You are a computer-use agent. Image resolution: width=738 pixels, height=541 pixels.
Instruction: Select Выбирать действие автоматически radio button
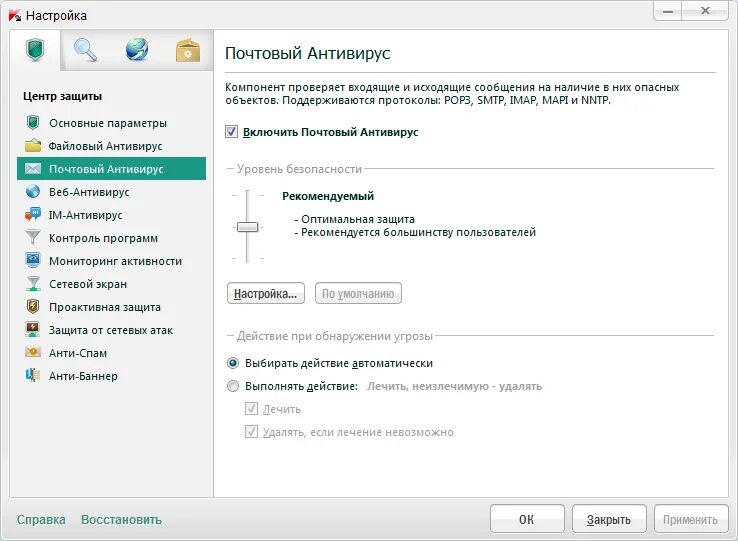[233, 363]
